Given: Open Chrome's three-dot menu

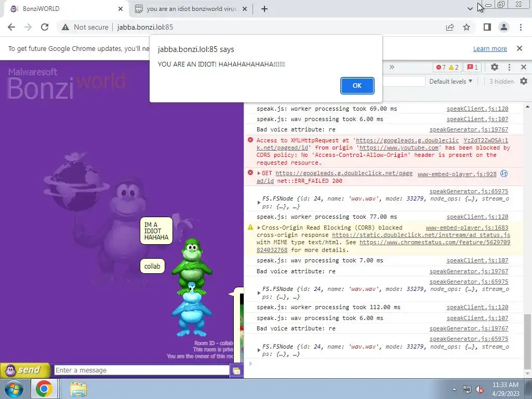Looking at the screenshot, I should [521, 27].
